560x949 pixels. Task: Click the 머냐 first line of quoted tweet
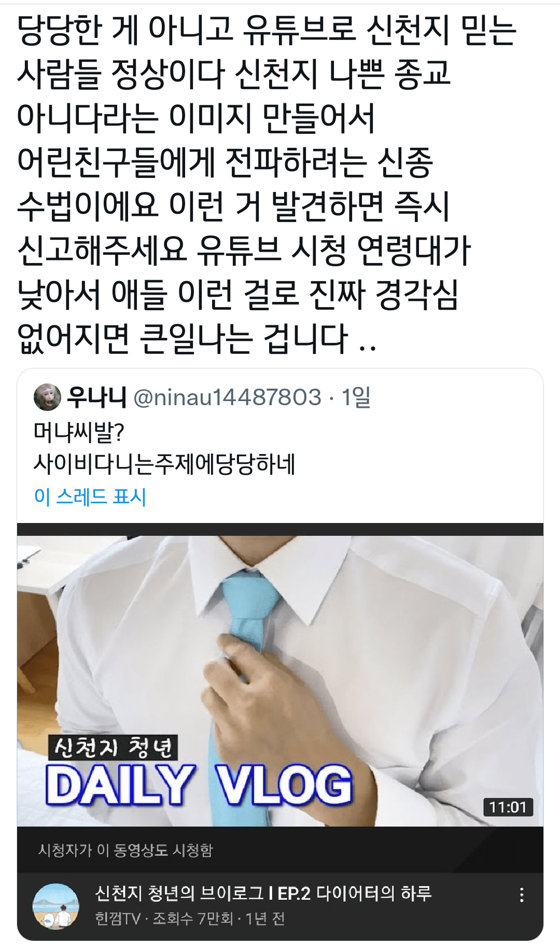point(79,432)
